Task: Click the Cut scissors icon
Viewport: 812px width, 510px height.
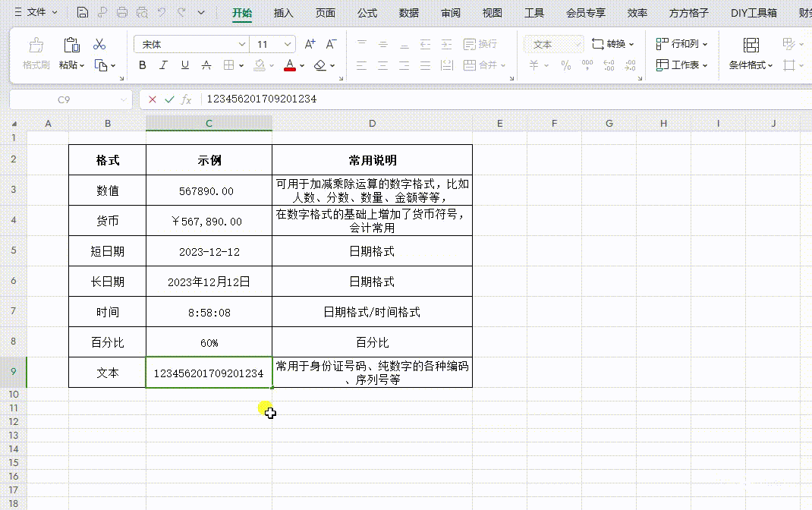Action: pos(99,45)
